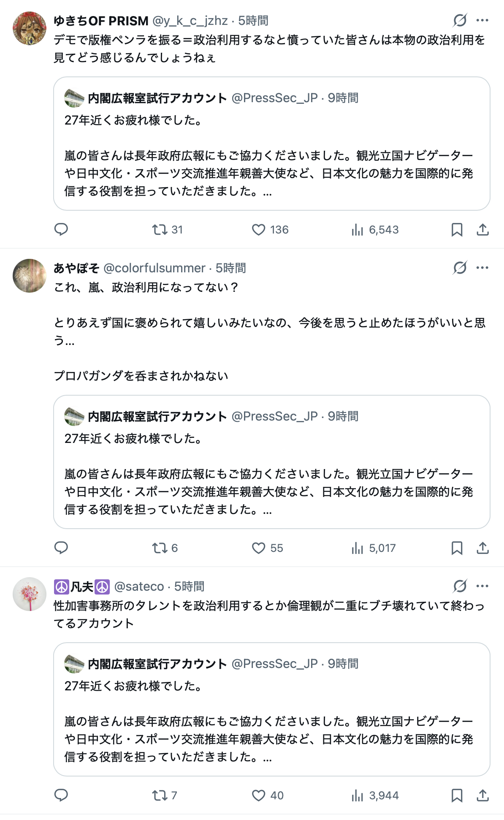Share ゆきちOF PRISM's post
504x820 pixels.
click(482, 230)
